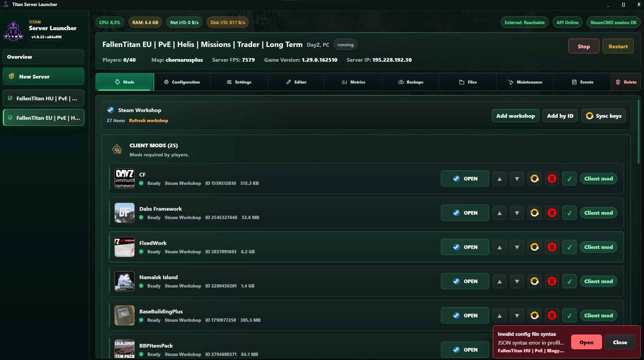Open the Events tab

(x=582, y=82)
